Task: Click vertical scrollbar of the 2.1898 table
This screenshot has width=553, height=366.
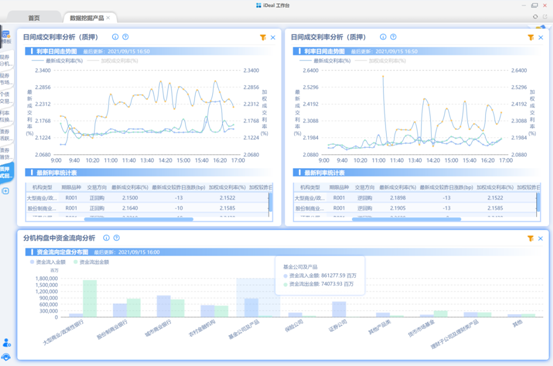Action: [538, 201]
